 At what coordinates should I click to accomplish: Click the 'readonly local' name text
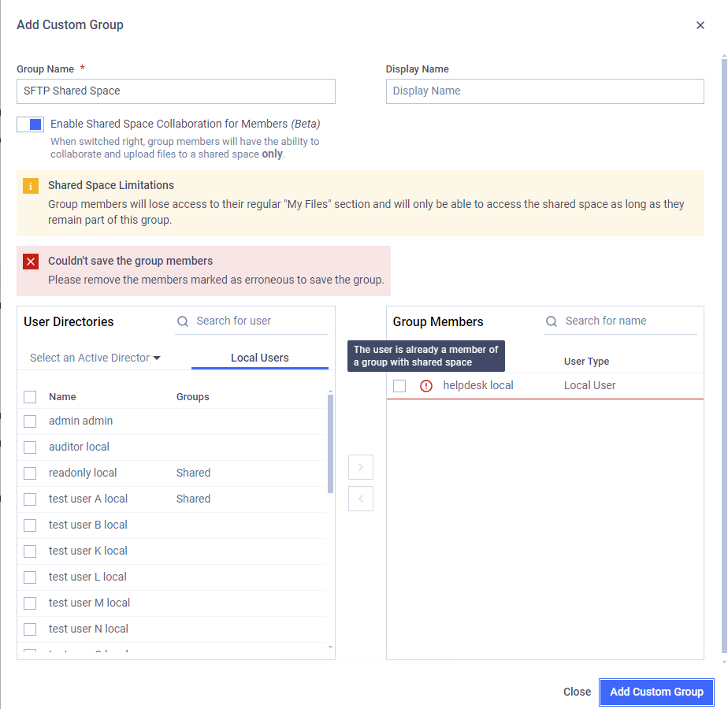(x=83, y=473)
